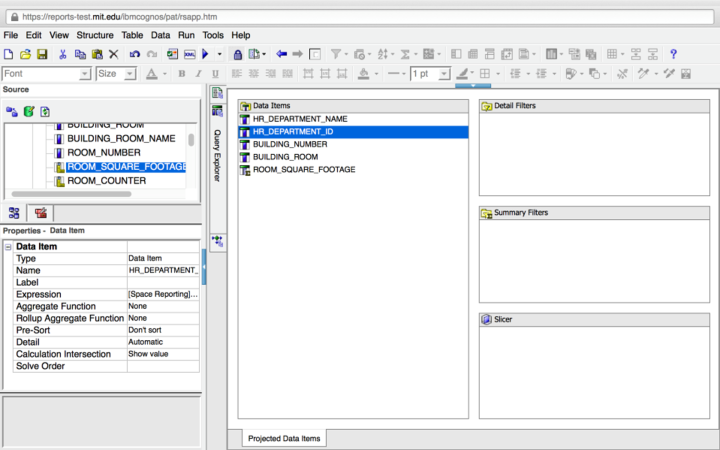Screen dimensions: 720x450
Task: Open the Query Explorer side panel
Action: click(217, 155)
